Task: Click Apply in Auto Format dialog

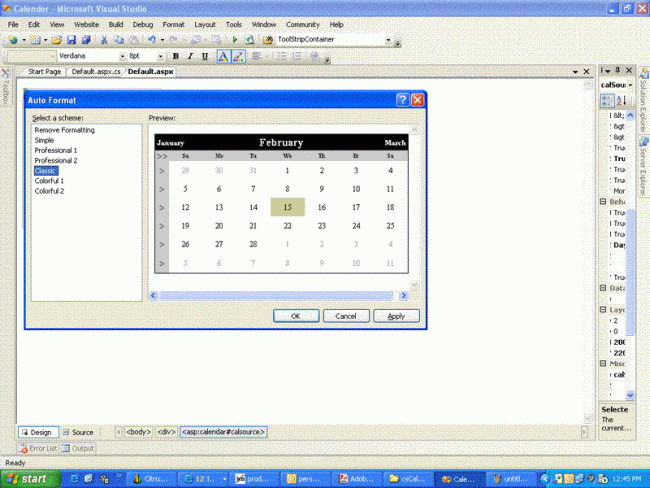Action: 396,316
